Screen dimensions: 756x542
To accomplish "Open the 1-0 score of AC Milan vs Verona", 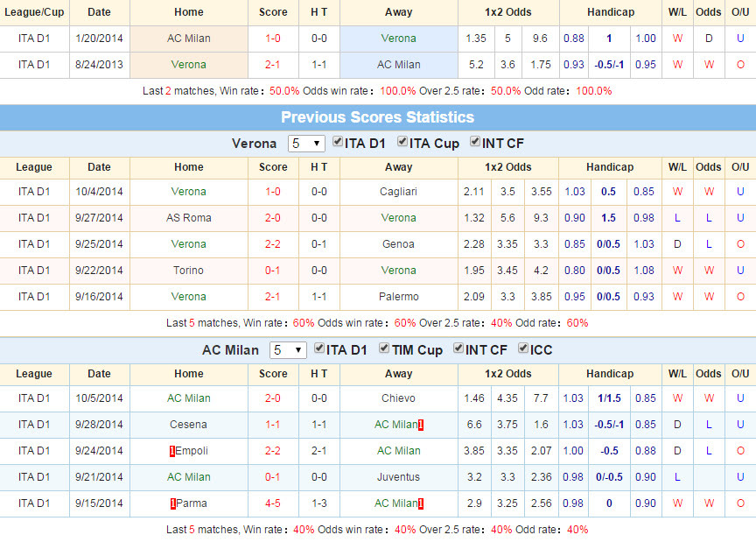I will click(273, 39).
